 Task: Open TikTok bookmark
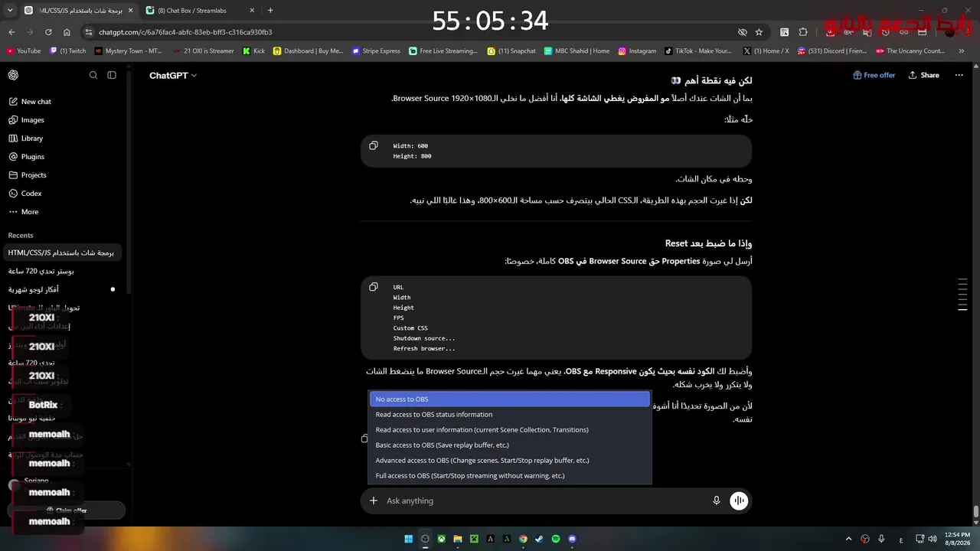point(698,51)
